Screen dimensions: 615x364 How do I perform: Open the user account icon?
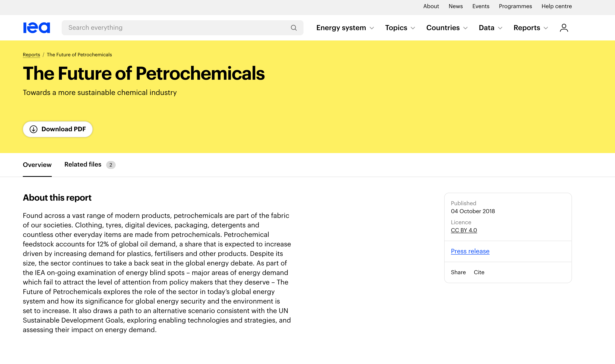tap(564, 28)
